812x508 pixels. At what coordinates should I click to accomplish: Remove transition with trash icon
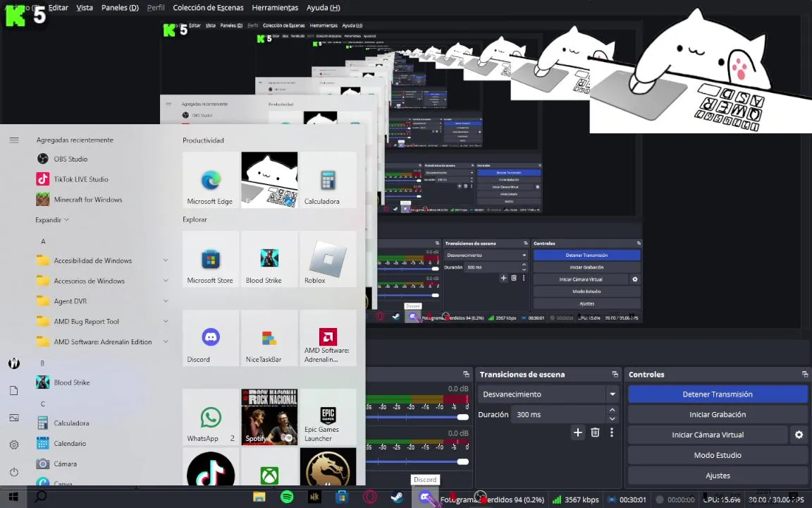pyautogui.click(x=595, y=433)
